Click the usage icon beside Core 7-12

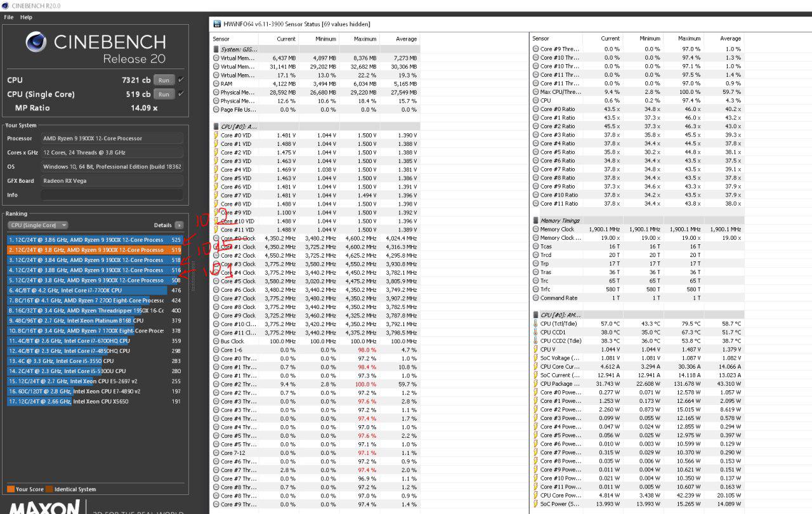(x=216, y=453)
